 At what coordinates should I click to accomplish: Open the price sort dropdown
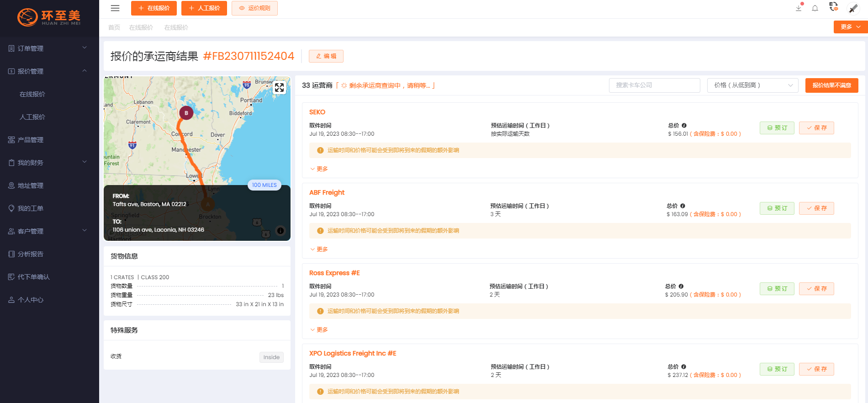coord(752,85)
